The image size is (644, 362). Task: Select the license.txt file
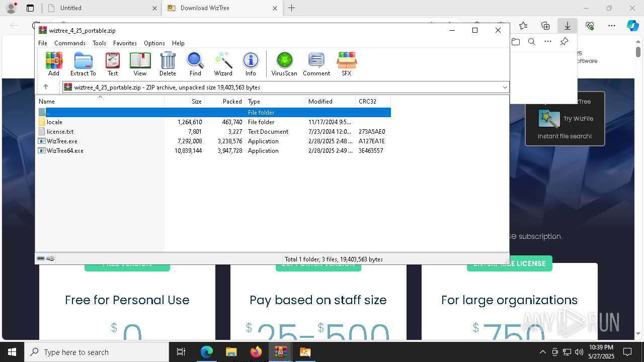coord(214,132)
